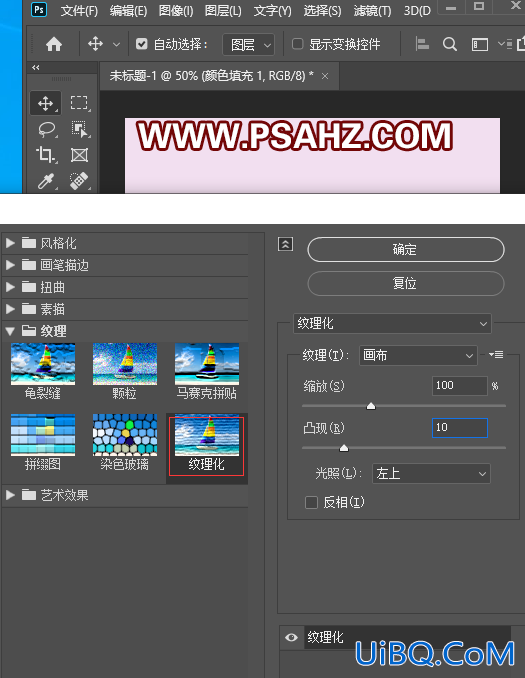Open the 光照 左上 dropdown
This screenshot has width=525, height=678.
(x=431, y=474)
